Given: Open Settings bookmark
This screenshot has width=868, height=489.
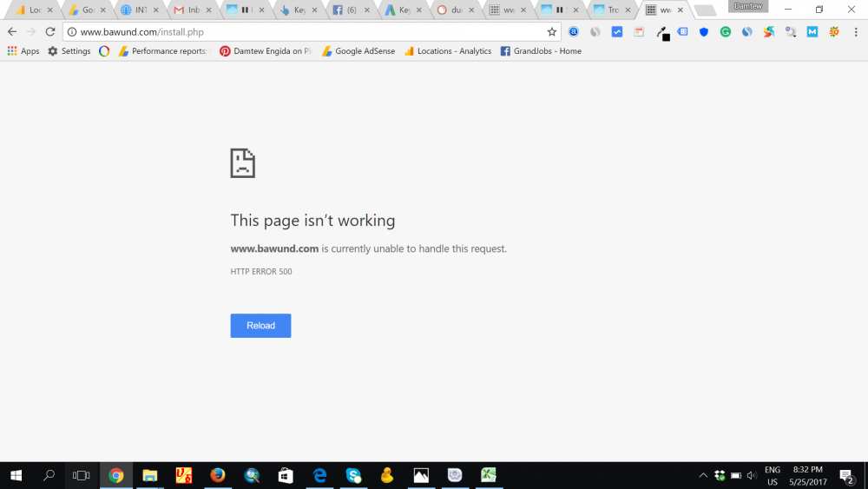Looking at the screenshot, I should pyautogui.click(x=69, y=51).
